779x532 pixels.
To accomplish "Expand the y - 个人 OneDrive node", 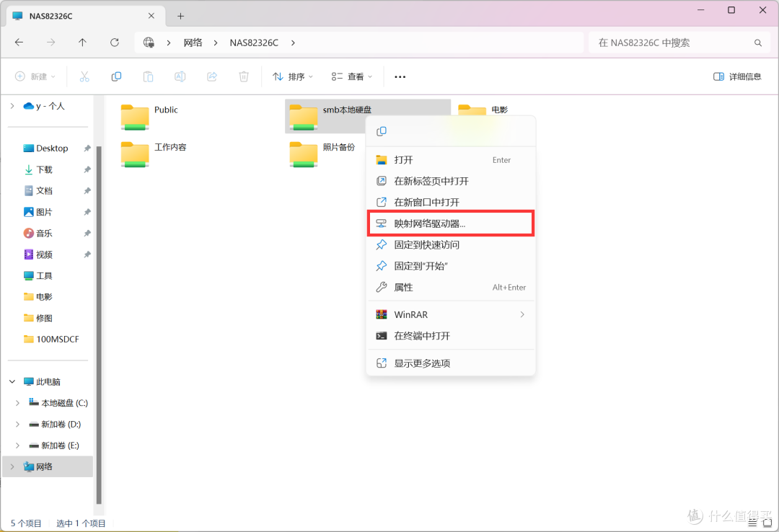I will [x=12, y=106].
